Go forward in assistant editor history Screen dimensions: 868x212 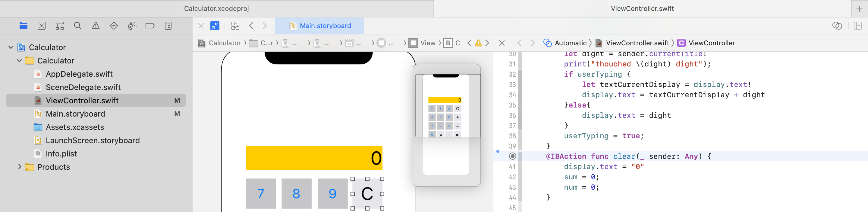(532, 43)
